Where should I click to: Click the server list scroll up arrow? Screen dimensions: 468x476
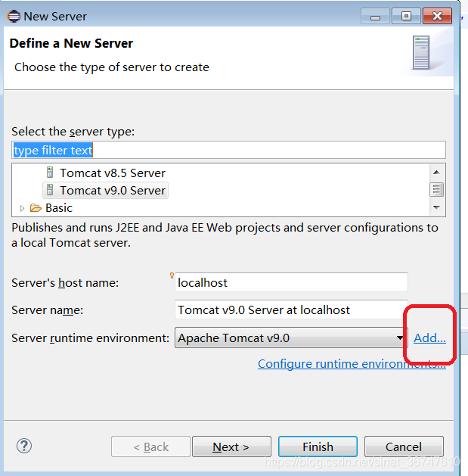[436, 173]
